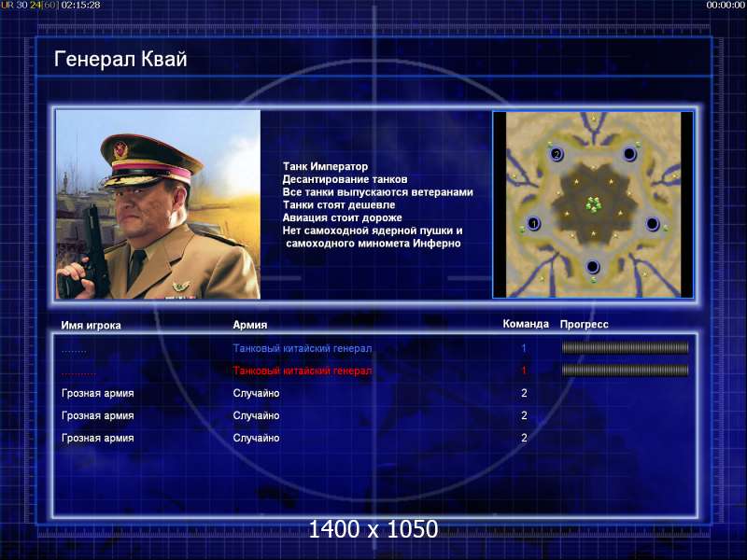747x560 pixels.
Task: Select blue 'Танковый китайский генерал' army entry
Action: click(x=303, y=348)
